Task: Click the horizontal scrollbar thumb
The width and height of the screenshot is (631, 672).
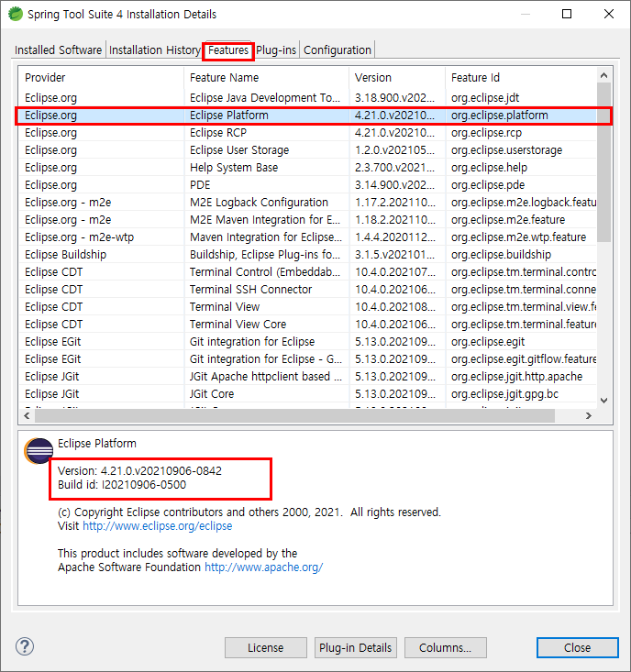Action: coord(295,415)
